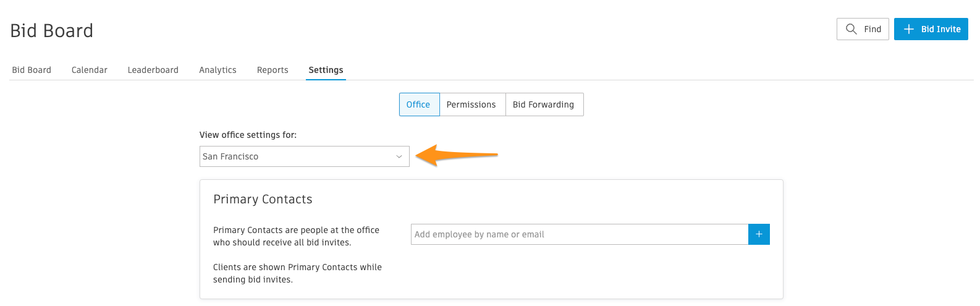Show the Bid Forwarding settings
The width and height of the screenshot is (980, 306).
(x=544, y=104)
